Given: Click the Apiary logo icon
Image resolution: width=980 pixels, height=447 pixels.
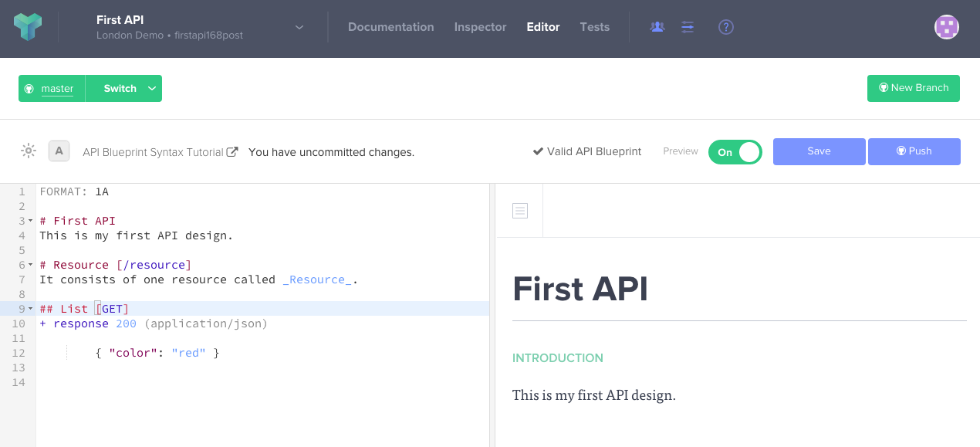Looking at the screenshot, I should pos(28,27).
